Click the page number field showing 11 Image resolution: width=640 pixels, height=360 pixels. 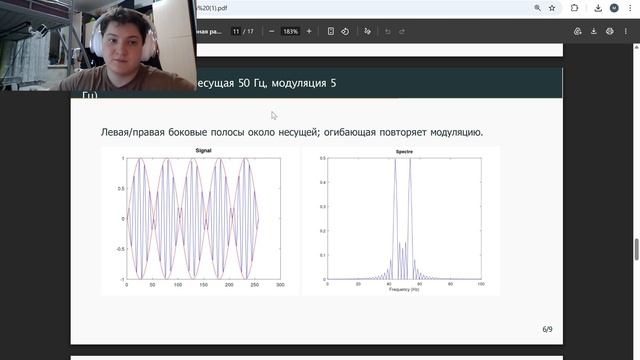click(x=236, y=31)
